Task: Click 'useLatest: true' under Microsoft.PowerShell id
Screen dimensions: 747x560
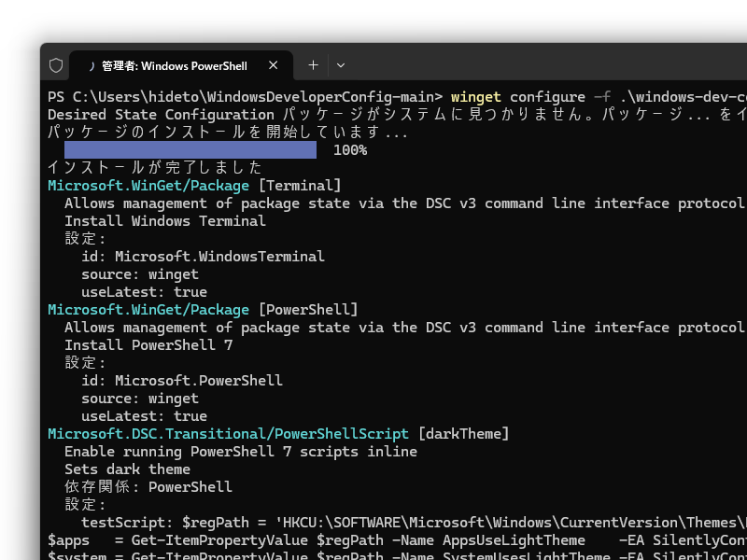Action: point(145,415)
